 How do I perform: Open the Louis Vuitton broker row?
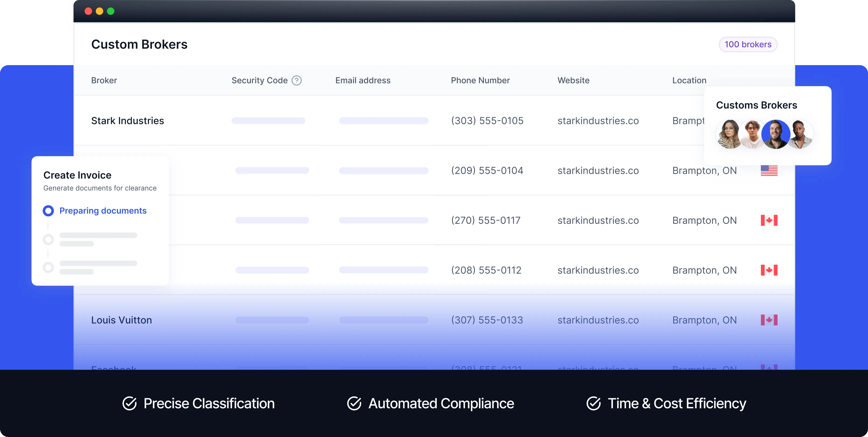434,320
